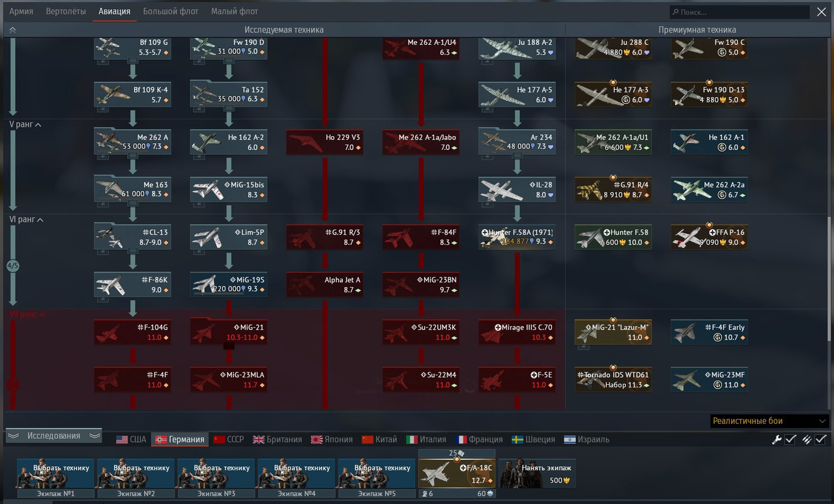The width and height of the screenshot is (834, 504).
Task: Switch to the Вертолёты tab
Action: (x=66, y=11)
